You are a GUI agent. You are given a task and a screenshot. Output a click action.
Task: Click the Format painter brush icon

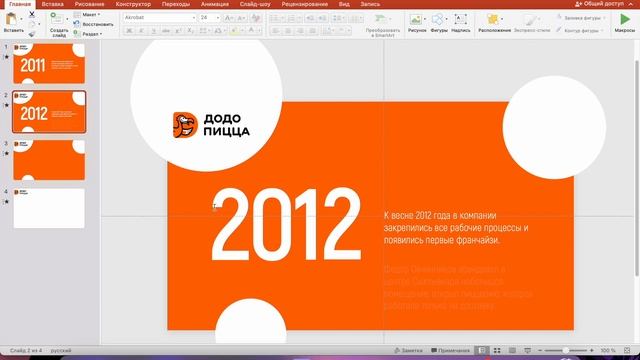(x=32, y=34)
